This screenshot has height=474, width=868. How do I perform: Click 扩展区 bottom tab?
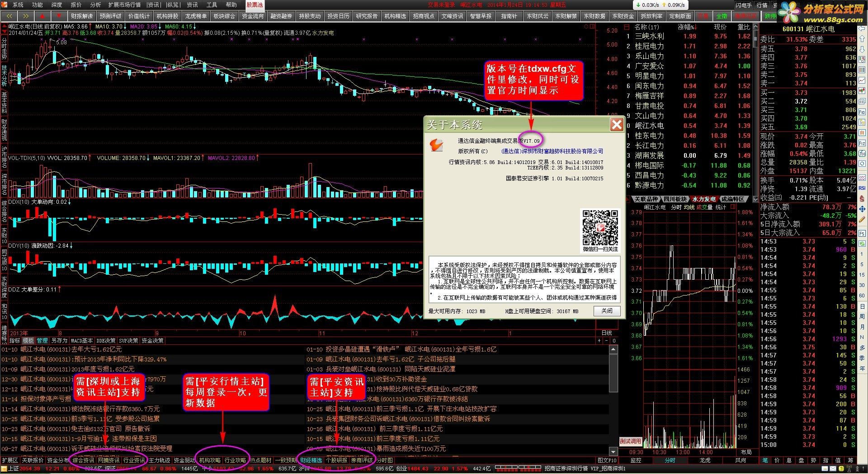click(9, 460)
